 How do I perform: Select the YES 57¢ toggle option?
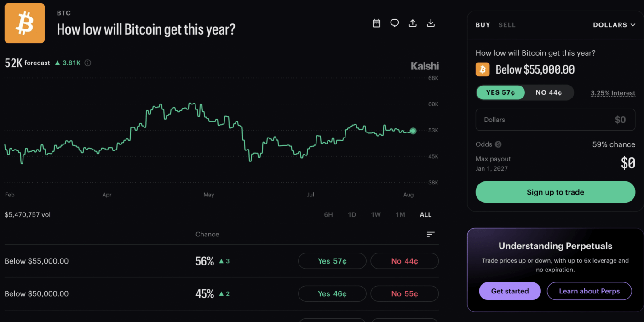point(500,92)
